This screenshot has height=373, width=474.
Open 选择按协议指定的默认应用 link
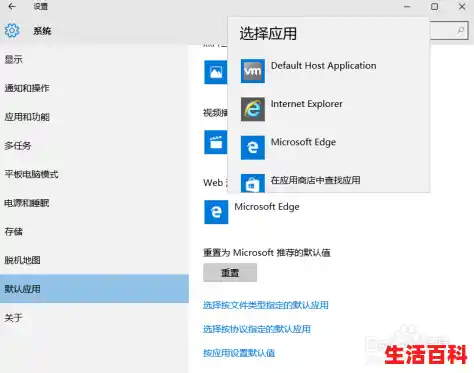point(257,329)
